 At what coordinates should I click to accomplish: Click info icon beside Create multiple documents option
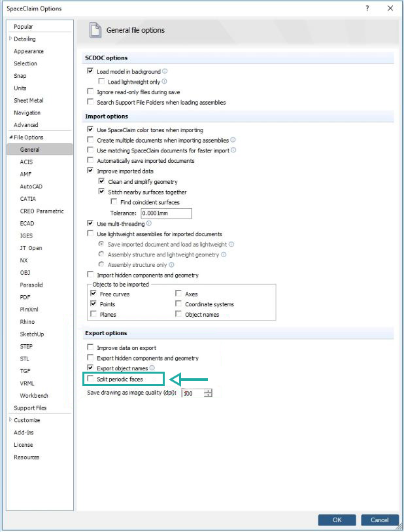click(x=233, y=140)
